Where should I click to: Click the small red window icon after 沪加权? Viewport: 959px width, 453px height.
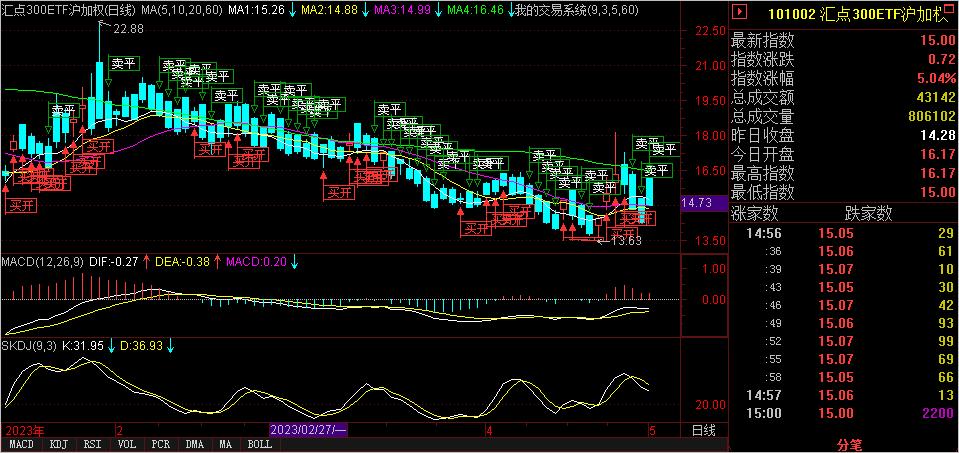(949, 7)
